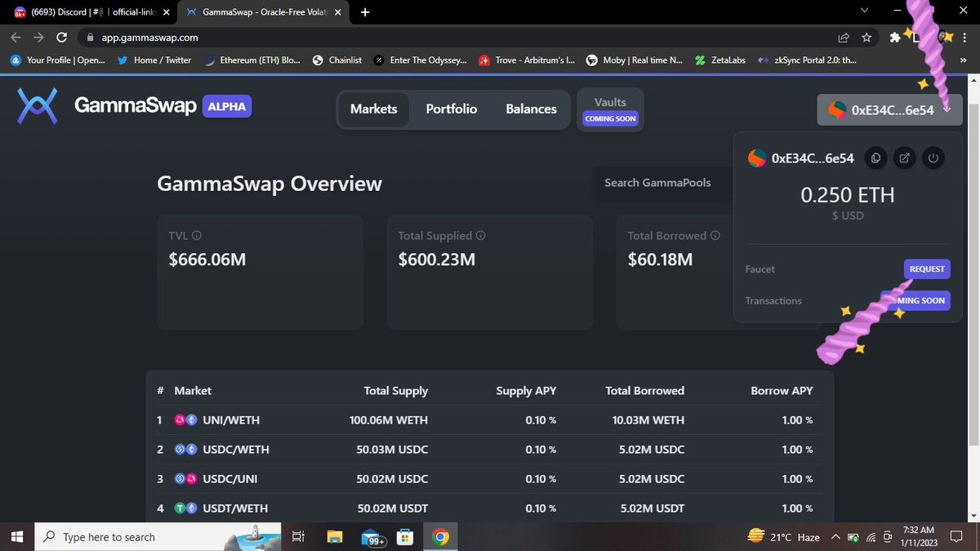980x551 pixels.
Task: Switch to the Portfolio tab
Action: (x=452, y=109)
